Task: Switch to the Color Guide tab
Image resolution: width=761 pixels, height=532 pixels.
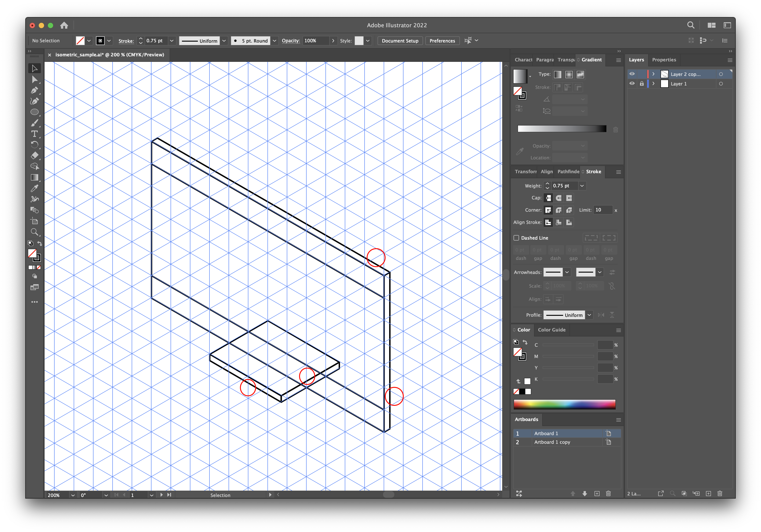Action: [552, 330]
